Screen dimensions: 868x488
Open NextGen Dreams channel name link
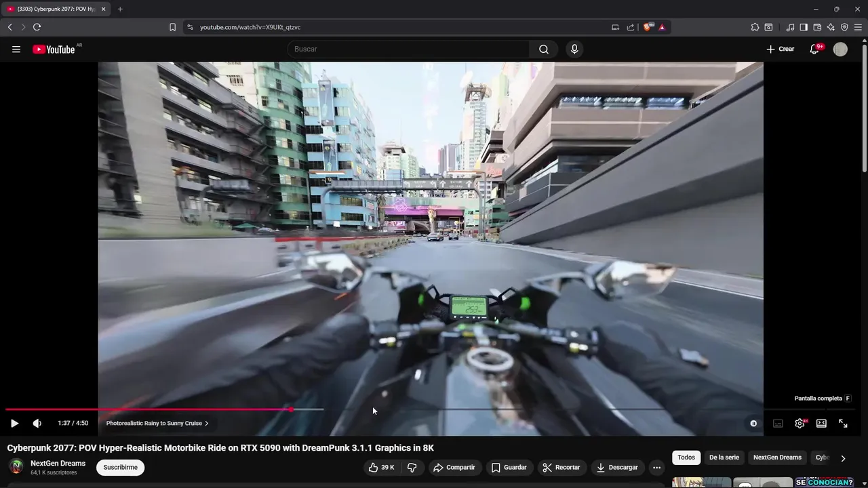coord(58,464)
